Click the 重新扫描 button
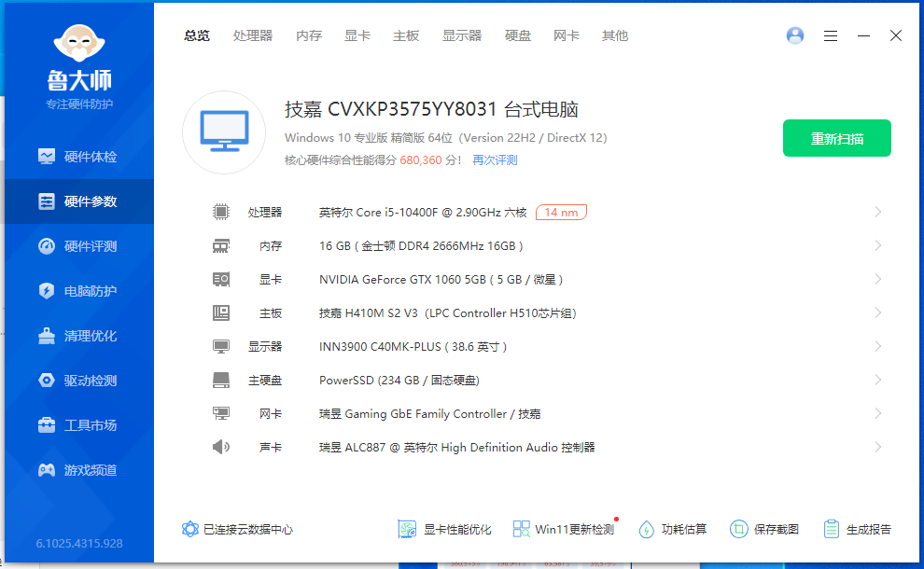The image size is (924, 569). (x=836, y=138)
